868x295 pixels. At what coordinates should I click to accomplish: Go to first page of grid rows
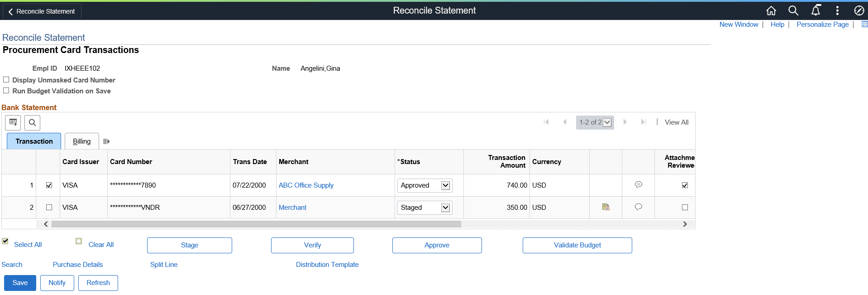546,122
